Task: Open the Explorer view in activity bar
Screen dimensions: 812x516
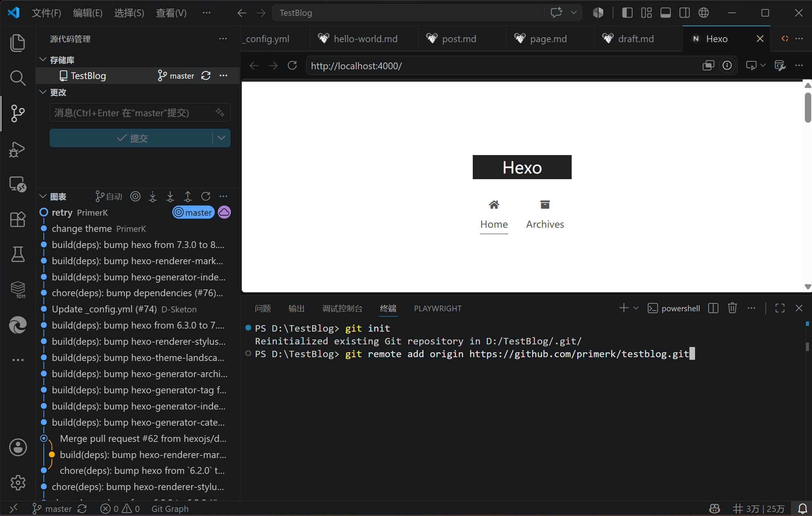Action: tap(18, 43)
